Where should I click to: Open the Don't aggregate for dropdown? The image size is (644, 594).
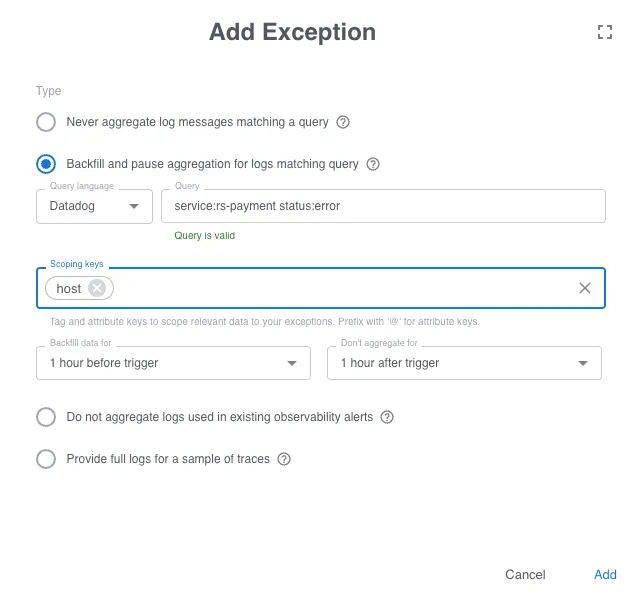[464, 363]
